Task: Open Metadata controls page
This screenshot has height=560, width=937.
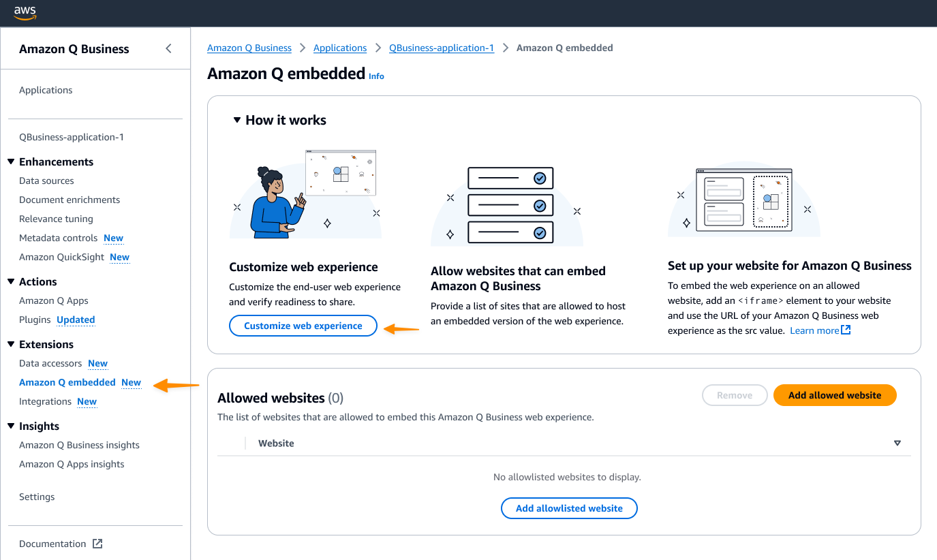Action: tap(59, 238)
